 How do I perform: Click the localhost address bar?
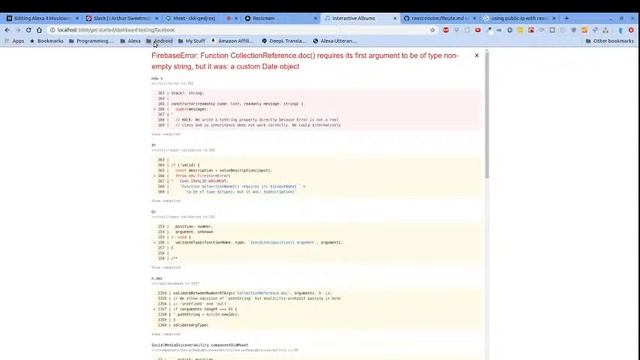241,30
